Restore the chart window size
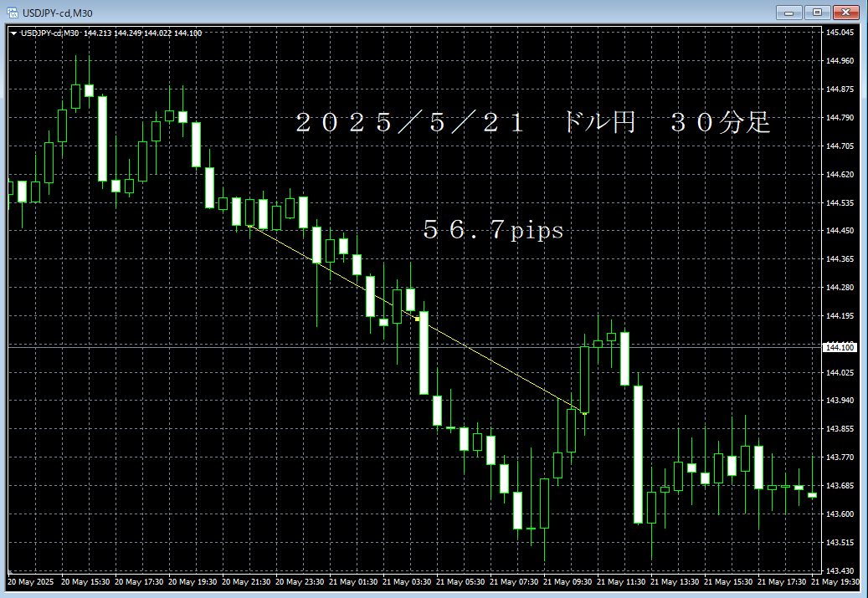Screen dimensions: 868x598 click(x=815, y=12)
